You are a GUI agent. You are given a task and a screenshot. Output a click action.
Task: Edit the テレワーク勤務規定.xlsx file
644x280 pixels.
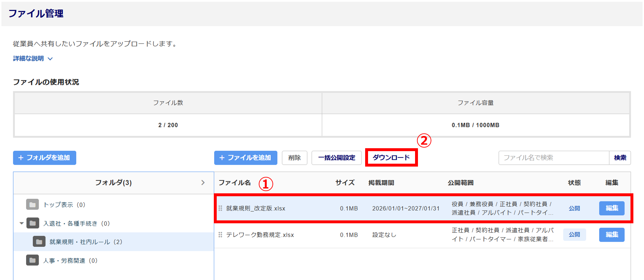pos(611,235)
